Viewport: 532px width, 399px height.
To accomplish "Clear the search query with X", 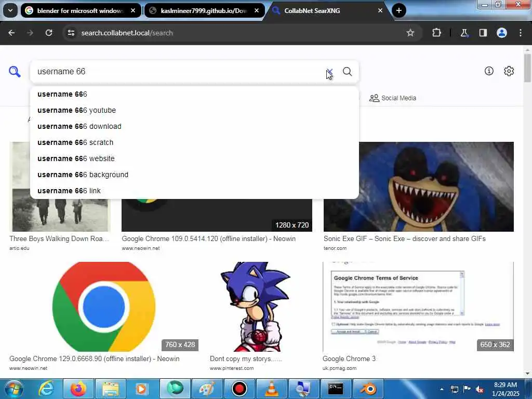I will pos(329,72).
